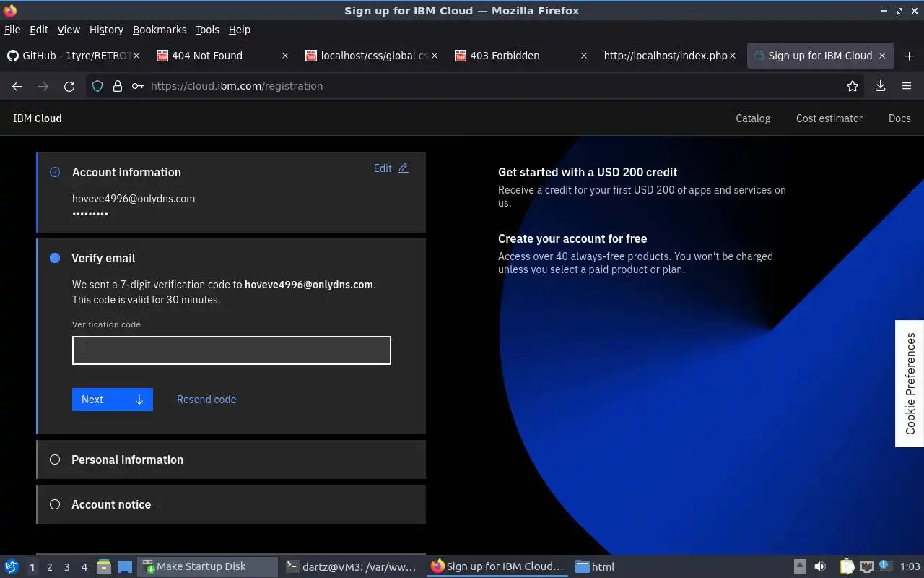Viewport: 924px width, 578px height.
Task: Open the View menu
Action: pos(69,30)
